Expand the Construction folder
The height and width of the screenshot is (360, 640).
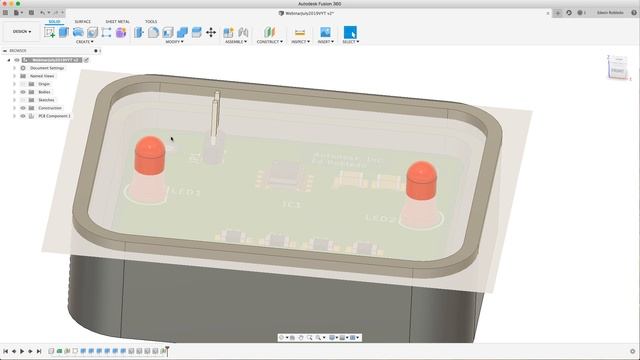pos(15,108)
